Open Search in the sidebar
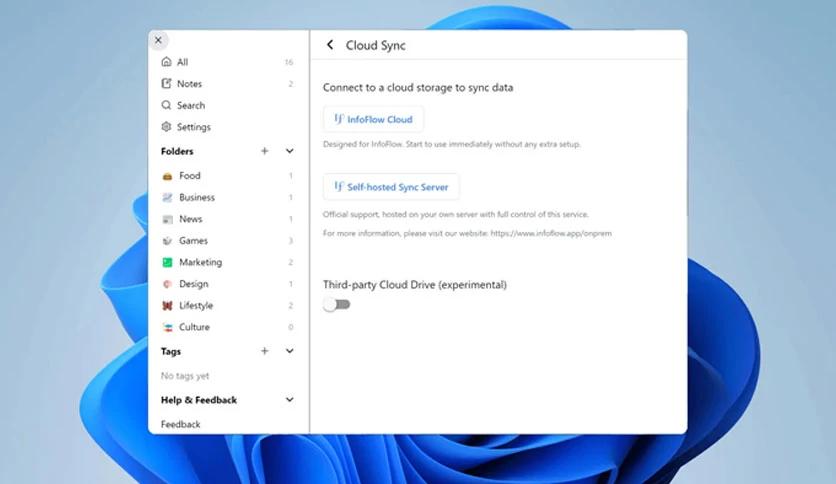The image size is (836, 484). click(190, 106)
